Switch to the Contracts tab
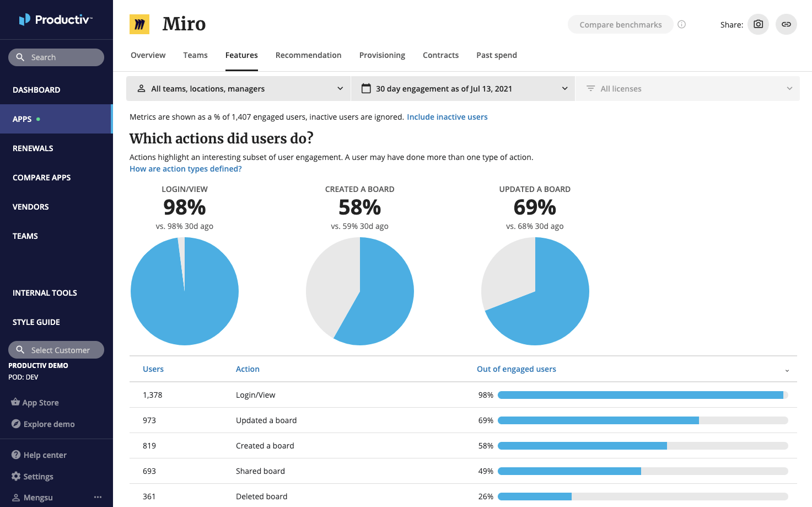 pyautogui.click(x=440, y=55)
